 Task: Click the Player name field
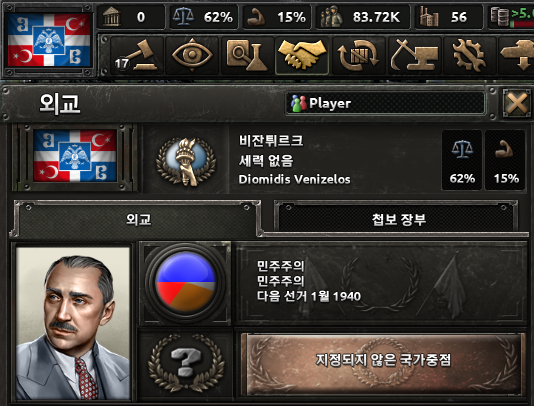(385, 103)
